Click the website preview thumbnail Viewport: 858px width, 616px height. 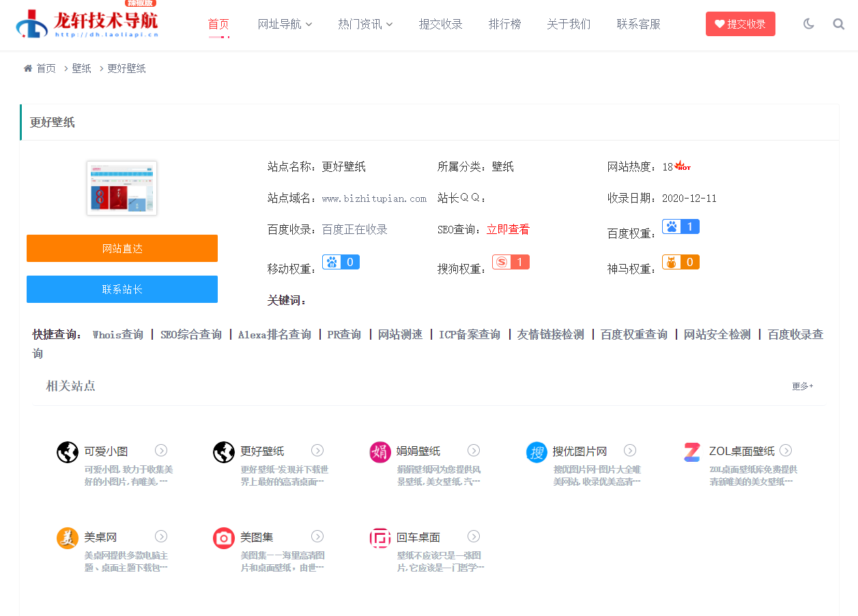(122, 188)
